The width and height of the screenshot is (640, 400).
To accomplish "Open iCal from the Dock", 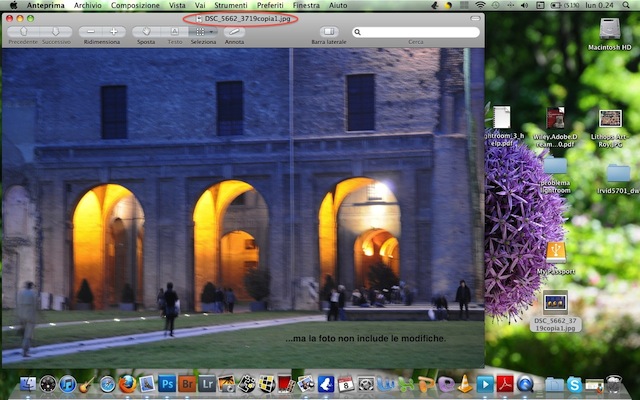I will [346, 384].
